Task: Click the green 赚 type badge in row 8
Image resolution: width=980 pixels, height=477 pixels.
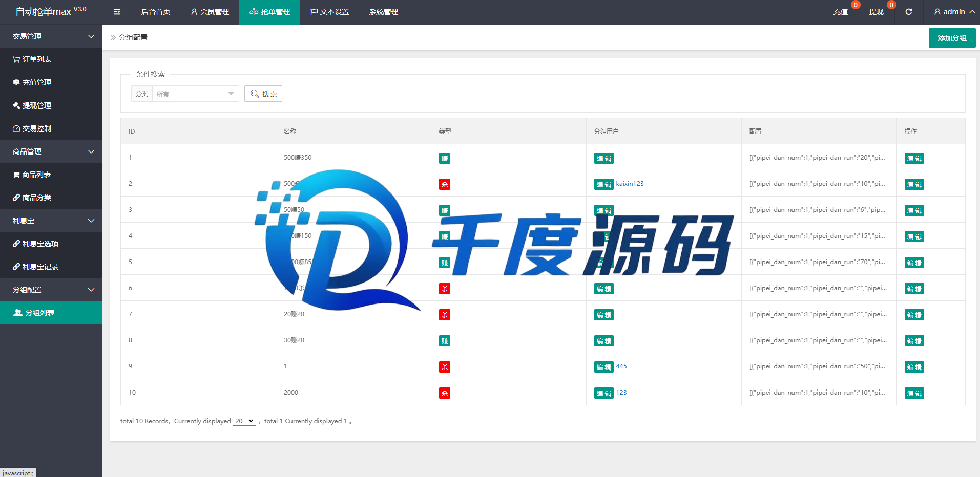Action: click(445, 341)
